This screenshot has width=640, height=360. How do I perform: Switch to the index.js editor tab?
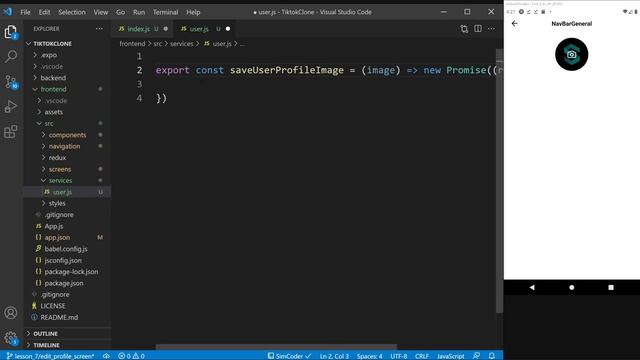pyautogui.click(x=142, y=29)
